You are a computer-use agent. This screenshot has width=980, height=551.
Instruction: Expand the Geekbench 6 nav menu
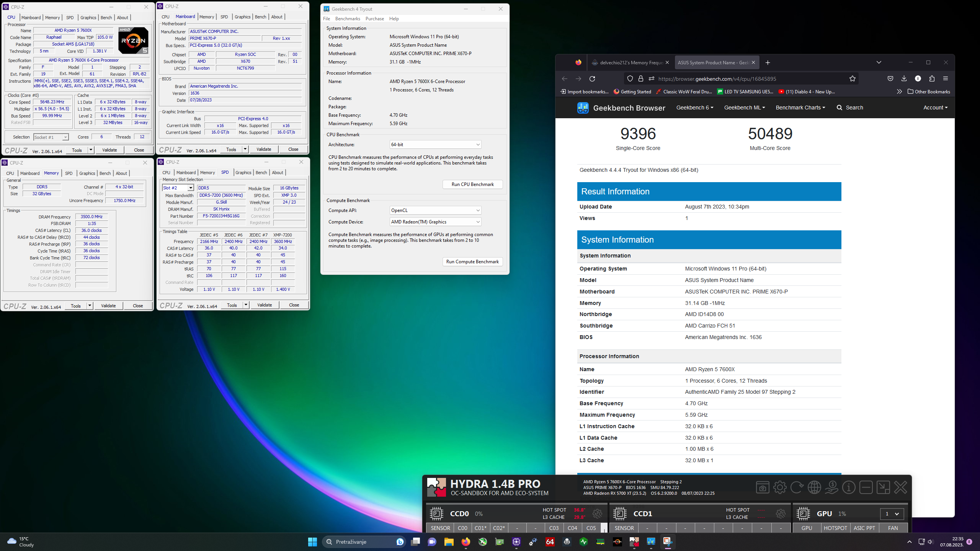click(x=695, y=108)
